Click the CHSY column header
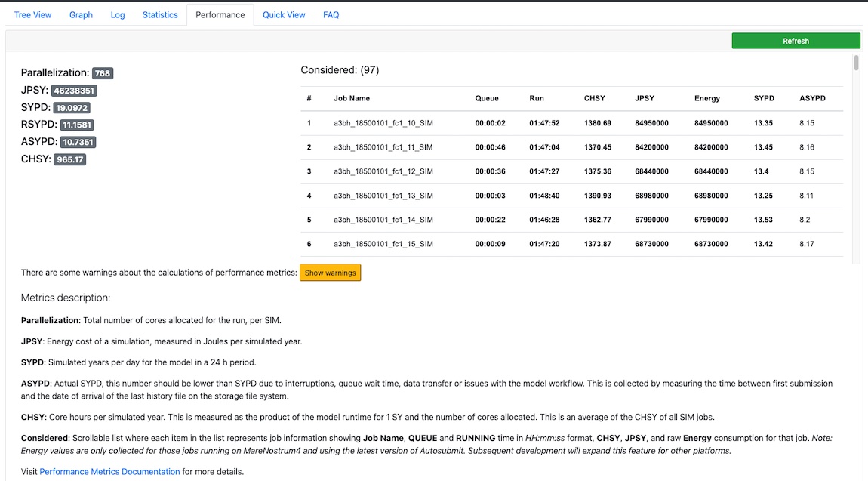This screenshot has height=481, width=868. click(595, 98)
